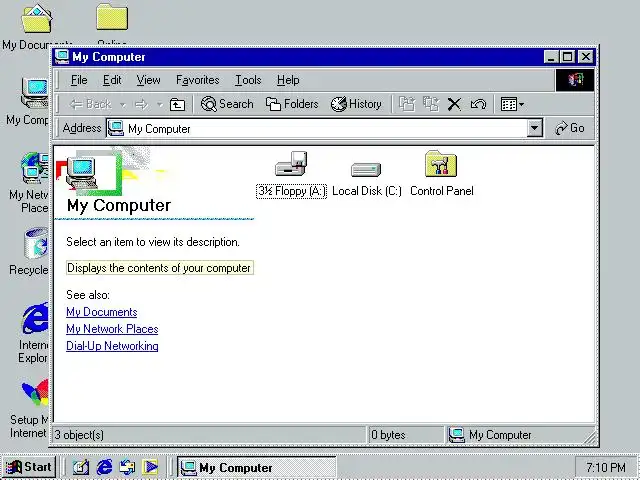Image resolution: width=640 pixels, height=480 pixels.
Task: Go up one folder level
Action: point(177,104)
